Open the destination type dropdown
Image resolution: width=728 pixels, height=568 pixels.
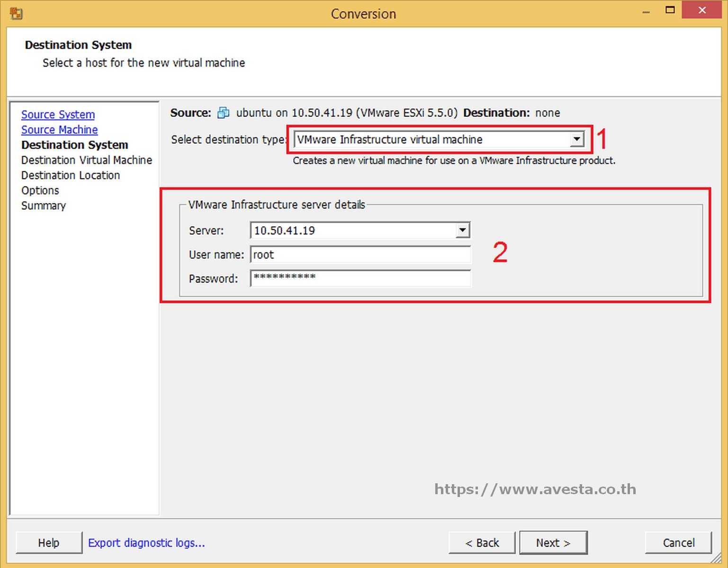426,139
